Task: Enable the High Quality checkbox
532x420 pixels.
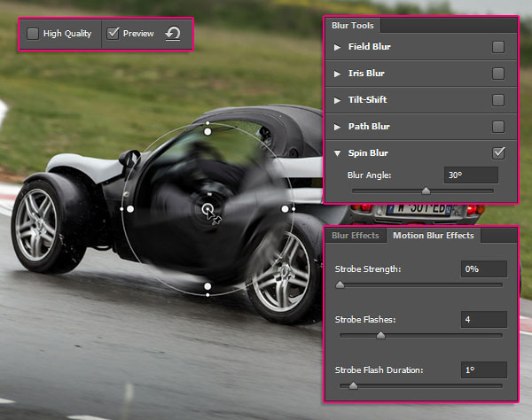Action: pos(33,34)
